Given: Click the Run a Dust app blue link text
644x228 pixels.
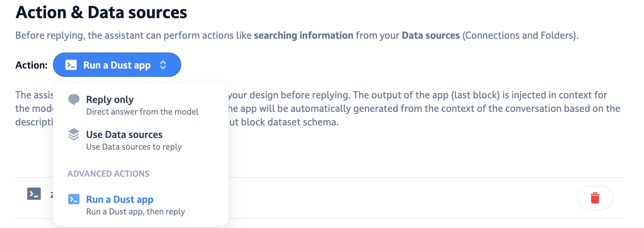Looking at the screenshot, I should (120, 199).
